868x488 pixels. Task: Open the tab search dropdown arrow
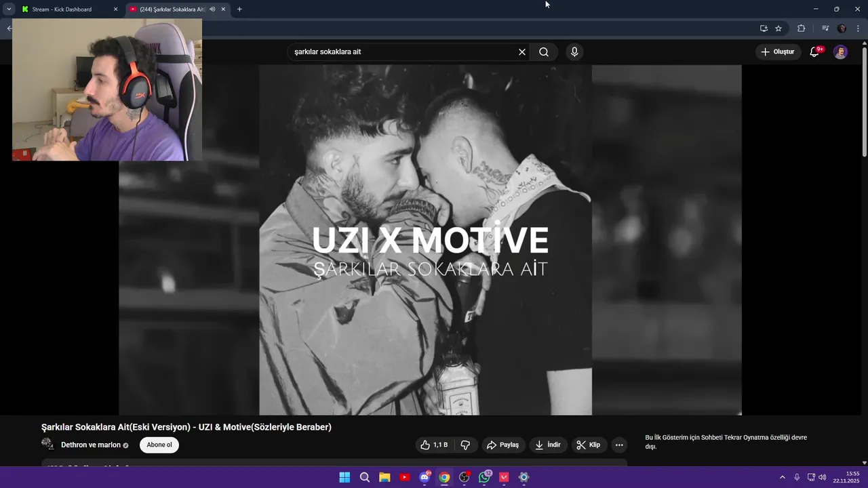[x=9, y=9]
